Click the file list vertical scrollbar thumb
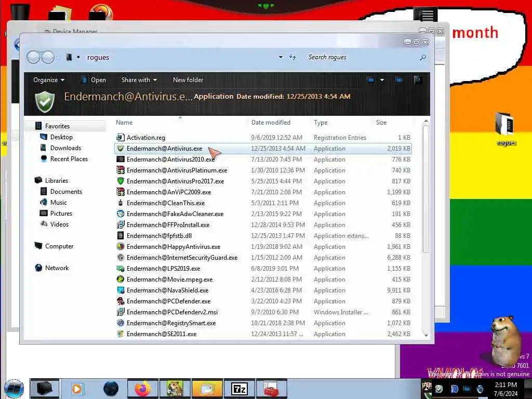Viewport: 532px width, 399px height. (x=426, y=188)
